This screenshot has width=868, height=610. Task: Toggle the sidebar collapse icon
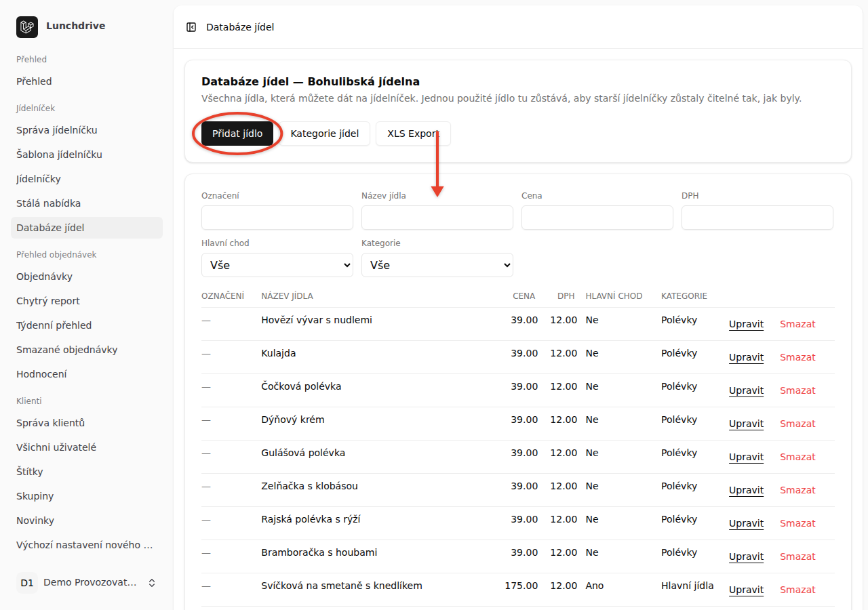click(191, 27)
